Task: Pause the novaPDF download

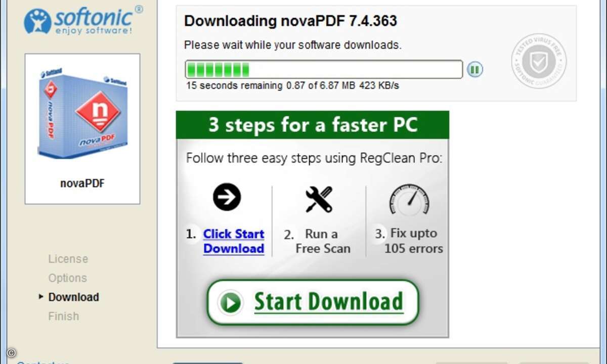Action: coord(474,69)
